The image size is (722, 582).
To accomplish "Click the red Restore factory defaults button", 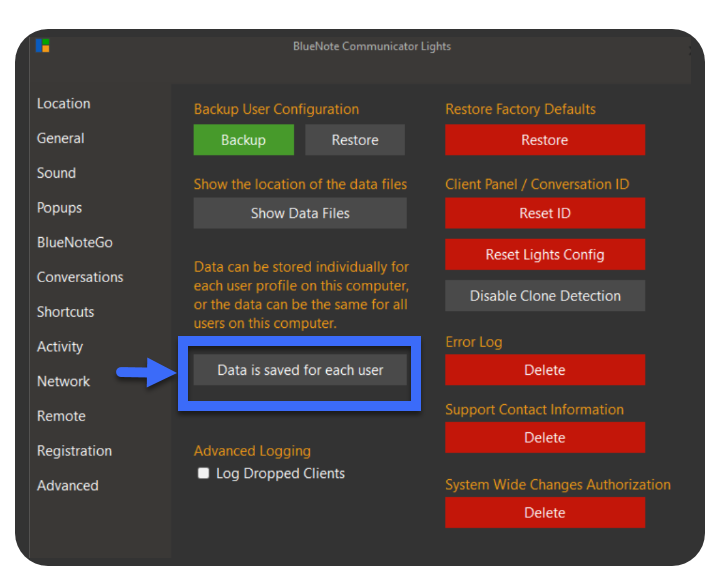I will pyautogui.click(x=545, y=140).
